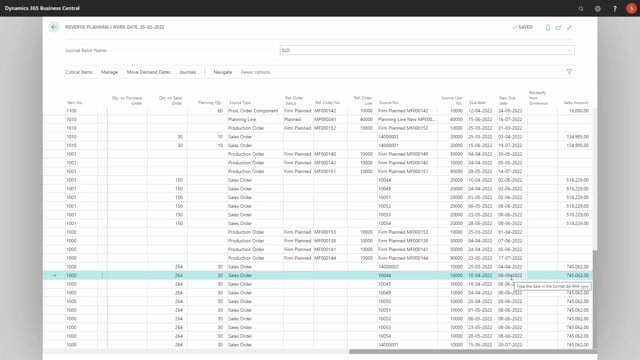Click the expand page arrows icon
Screen dimensions: 640x360
coord(569,27)
